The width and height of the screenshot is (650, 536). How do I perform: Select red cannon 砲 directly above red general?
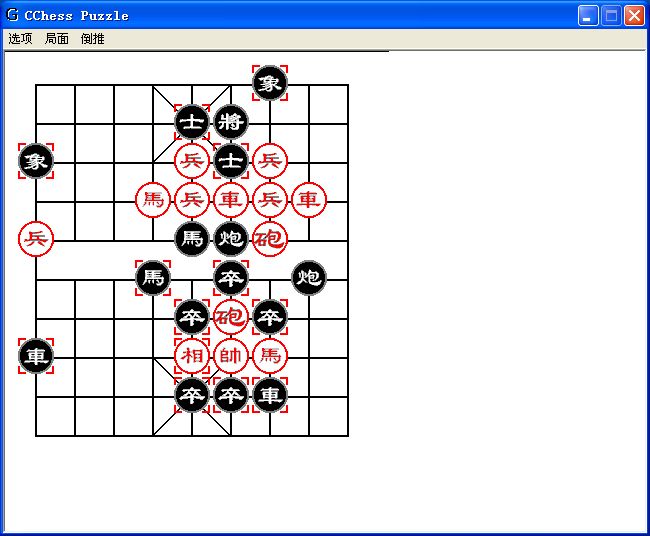[x=231, y=316]
